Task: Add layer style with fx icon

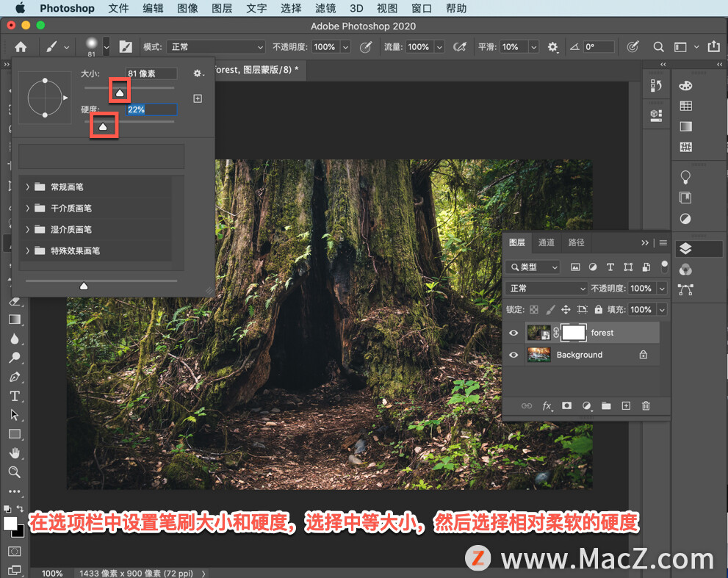Action: tap(547, 405)
